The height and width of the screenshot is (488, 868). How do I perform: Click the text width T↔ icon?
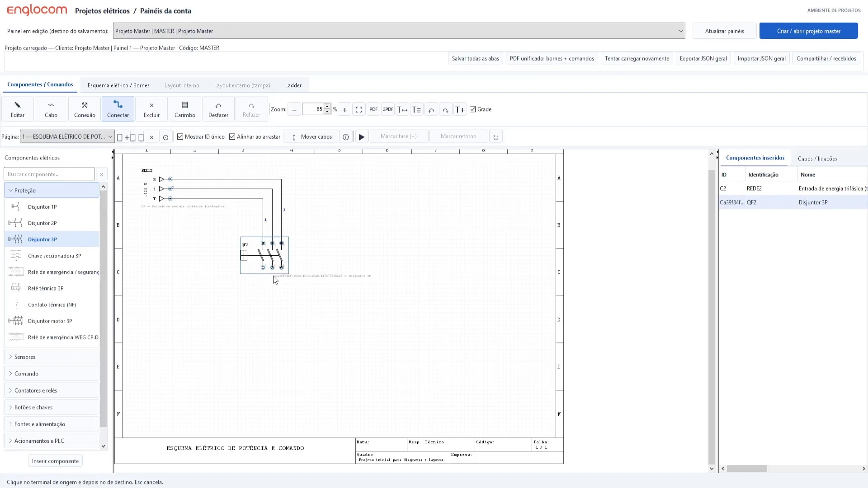tap(402, 109)
